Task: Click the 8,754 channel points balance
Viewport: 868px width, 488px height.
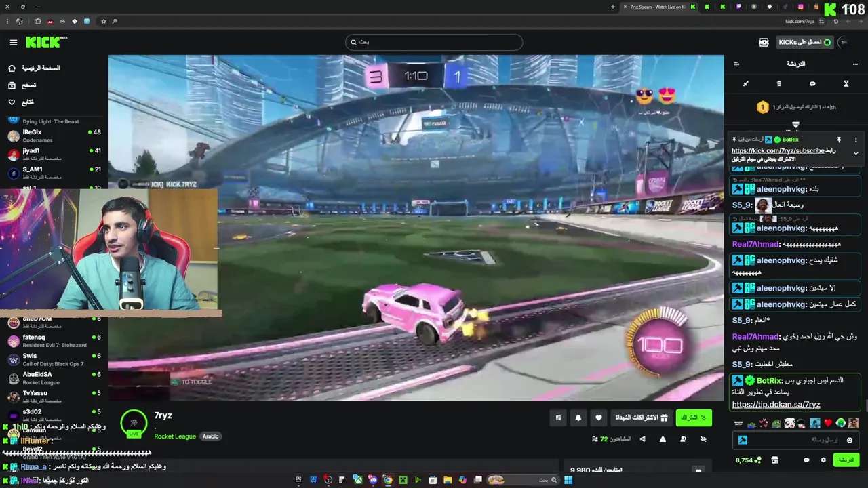Action: pos(748,460)
